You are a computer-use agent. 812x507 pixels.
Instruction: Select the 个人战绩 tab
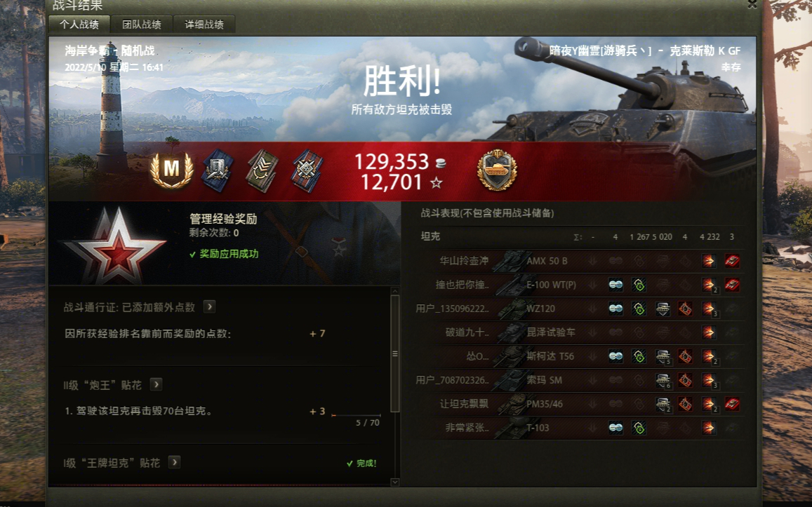[x=79, y=25]
